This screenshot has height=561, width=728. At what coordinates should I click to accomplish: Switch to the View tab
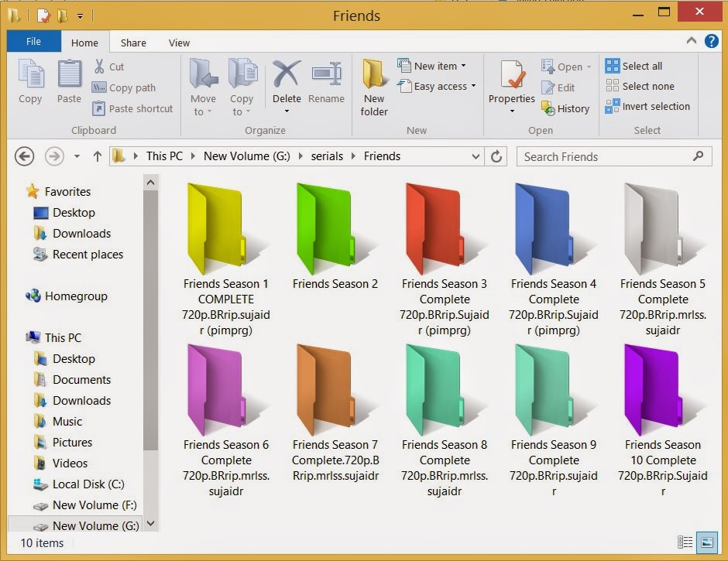point(179,43)
